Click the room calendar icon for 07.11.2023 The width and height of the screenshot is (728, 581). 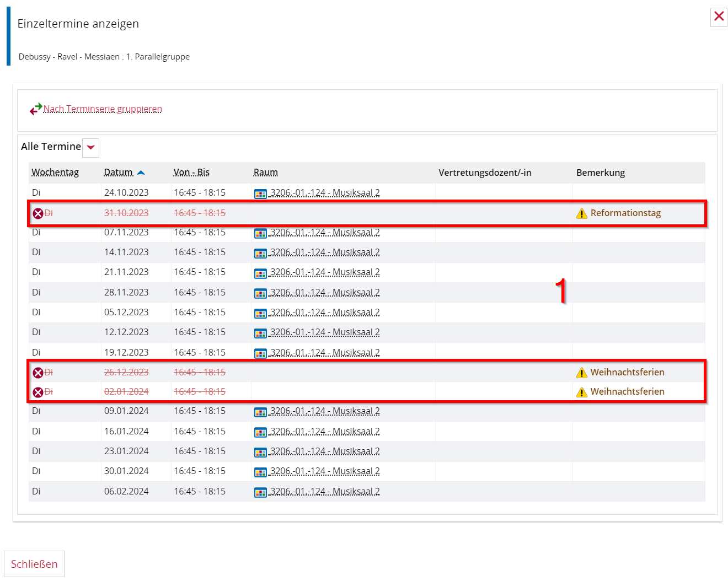point(260,233)
